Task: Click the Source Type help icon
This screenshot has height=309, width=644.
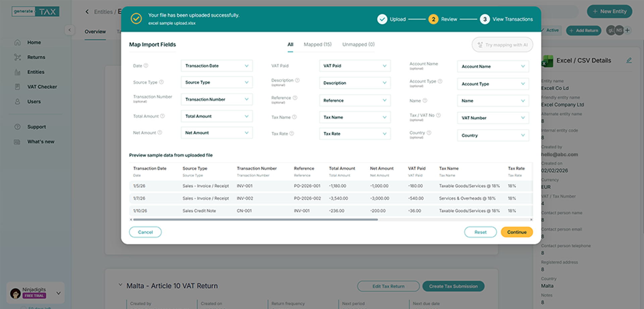Action: point(161,82)
